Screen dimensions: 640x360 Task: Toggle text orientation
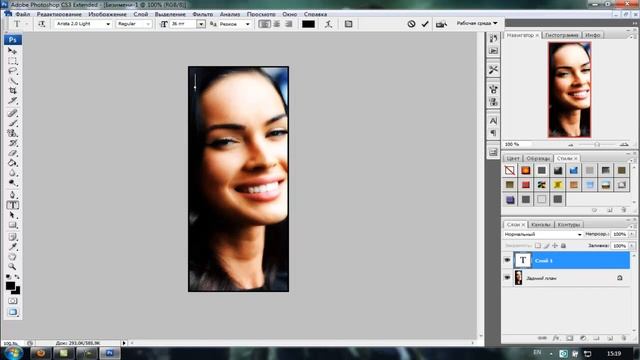[x=42, y=24]
